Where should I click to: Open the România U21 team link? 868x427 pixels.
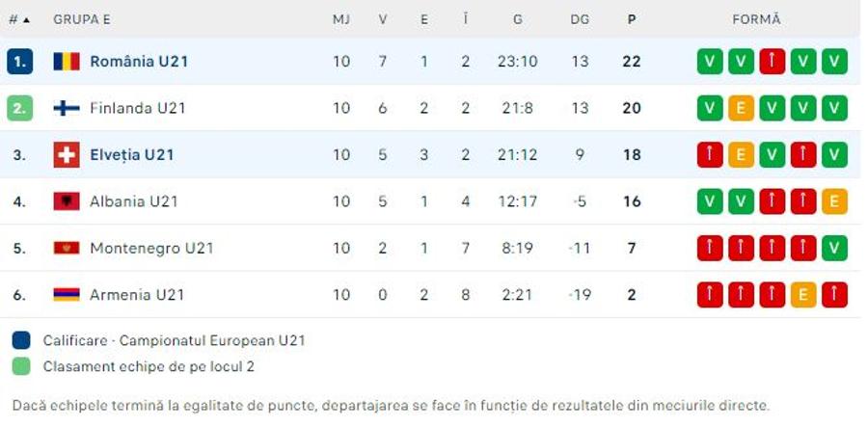(x=139, y=62)
